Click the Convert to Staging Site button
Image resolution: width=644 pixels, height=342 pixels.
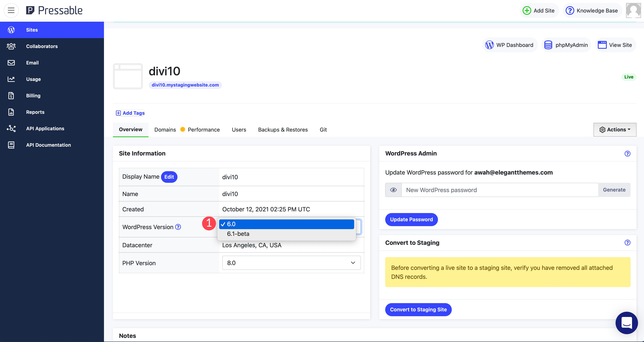[419, 310]
